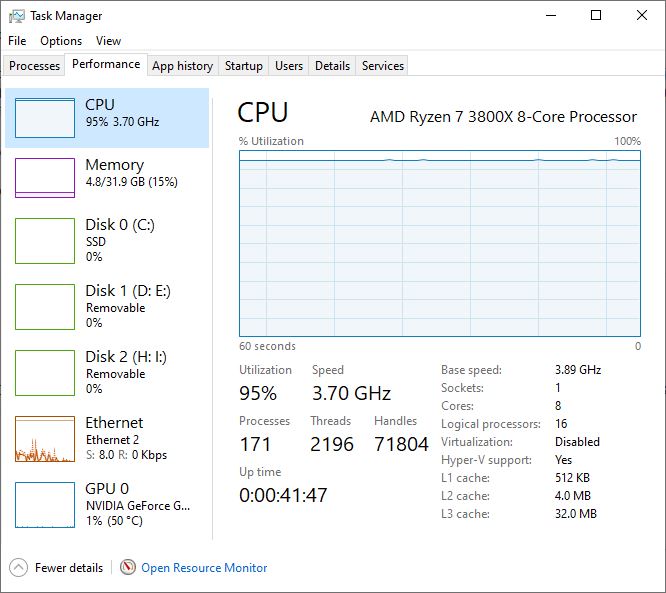
Task: Click the Threads count 2196
Action: click(332, 444)
